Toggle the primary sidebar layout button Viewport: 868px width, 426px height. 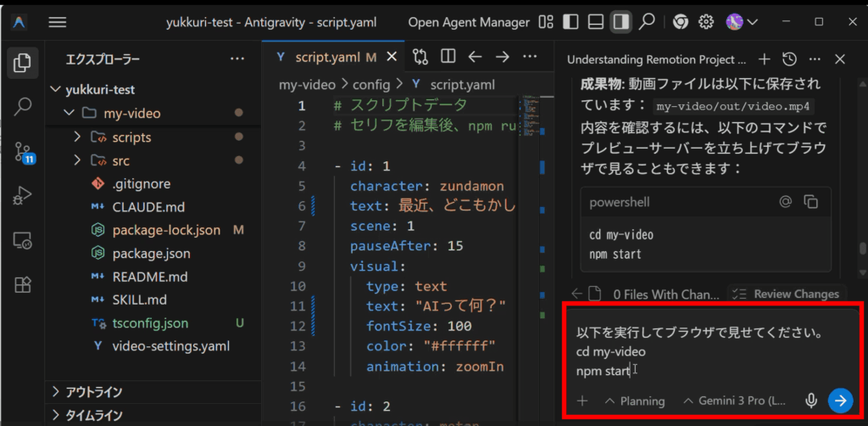click(571, 22)
